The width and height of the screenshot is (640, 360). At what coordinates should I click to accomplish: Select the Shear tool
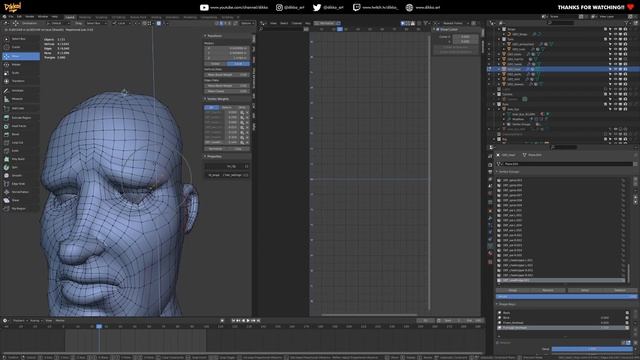pyautogui.click(x=20, y=200)
